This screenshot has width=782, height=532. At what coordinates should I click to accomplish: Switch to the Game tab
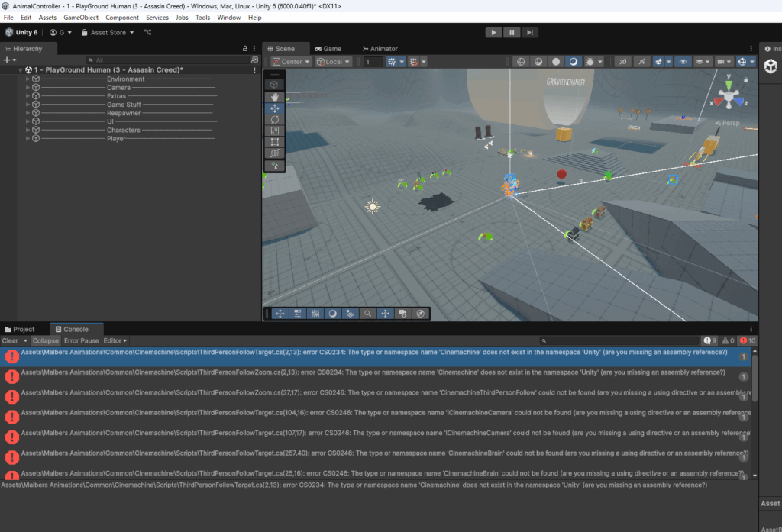[x=328, y=49]
